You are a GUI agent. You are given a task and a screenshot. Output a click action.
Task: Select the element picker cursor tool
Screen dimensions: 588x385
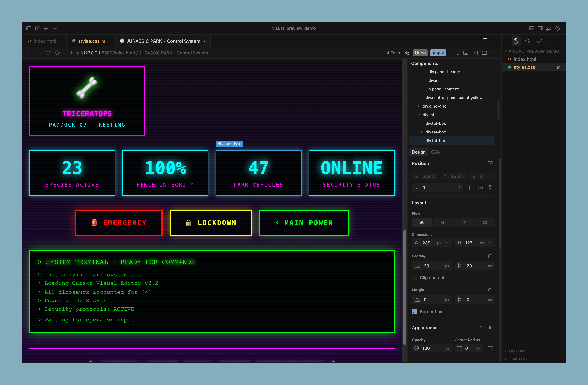(x=456, y=53)
